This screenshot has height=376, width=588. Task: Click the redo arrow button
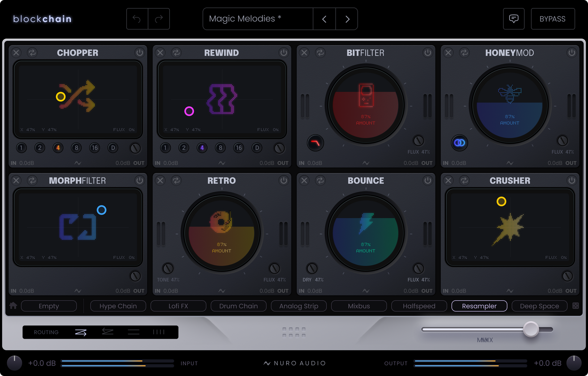click(159, 19)
